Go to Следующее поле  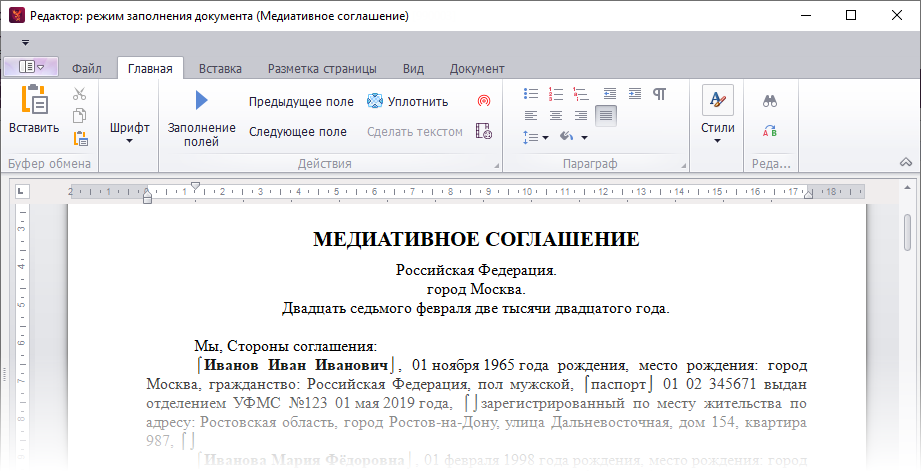298,132
